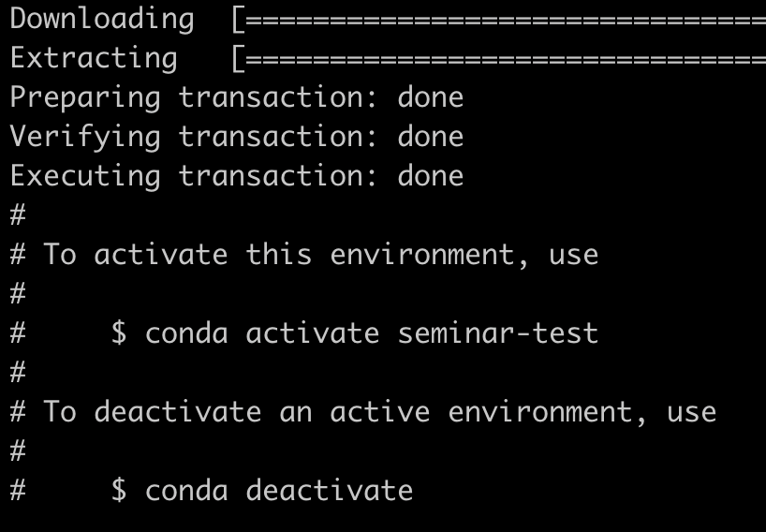
Task: Click 'Executing transaction: done' line
Action: pos(237,176)
